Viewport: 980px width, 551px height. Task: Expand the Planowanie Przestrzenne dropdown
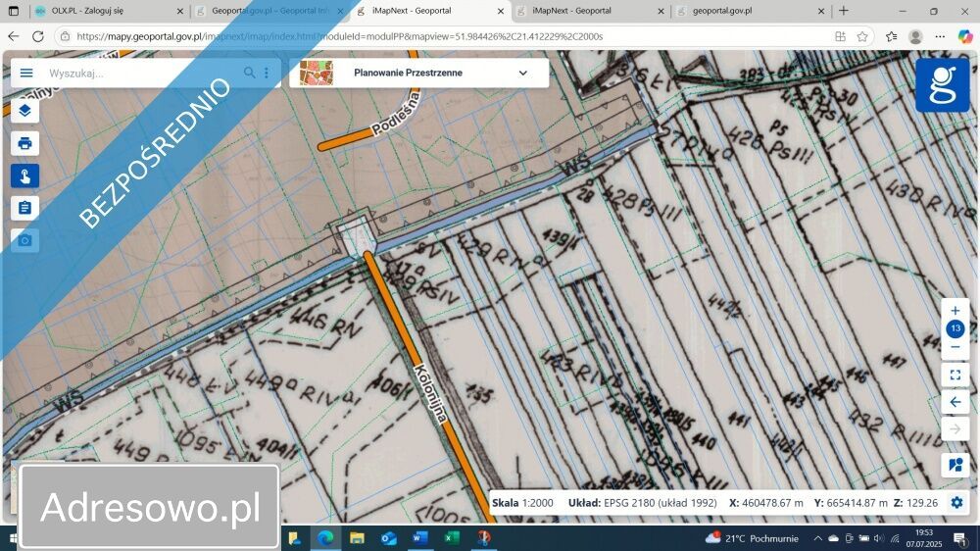(x=522, y=74)
